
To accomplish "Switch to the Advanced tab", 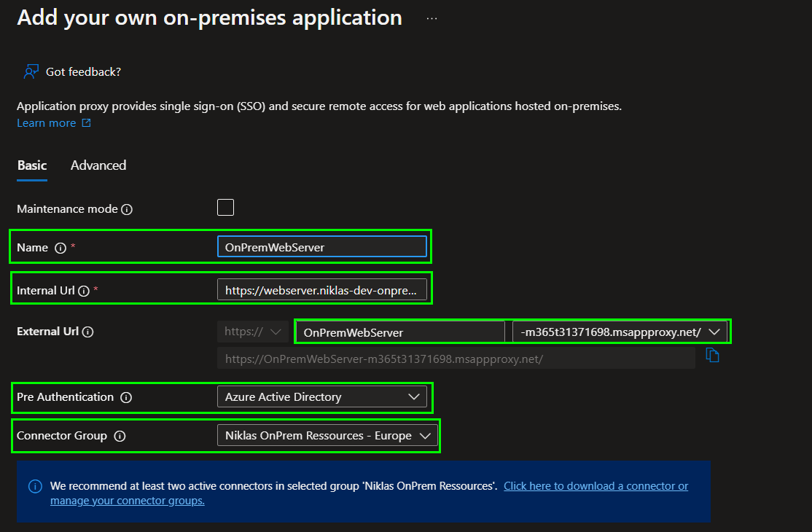I will coord(98,165).
